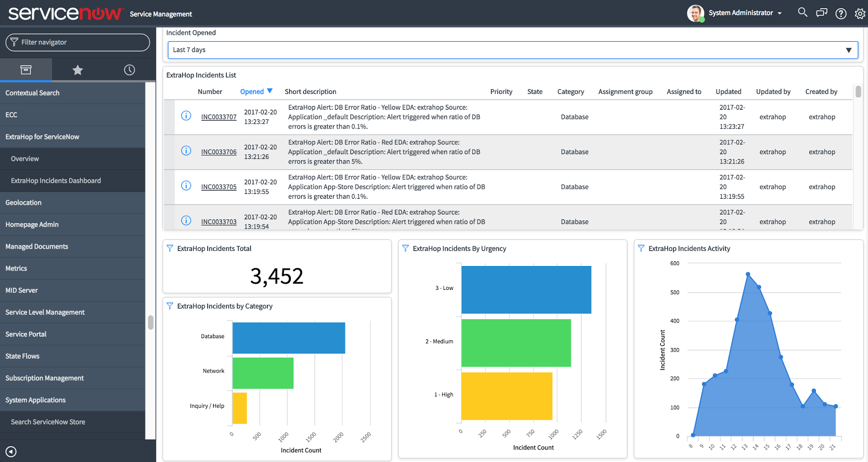Viewport: 868px width, 462px height.
Task: Click the 3,452 incidents total score
Action: coord(277,276)
